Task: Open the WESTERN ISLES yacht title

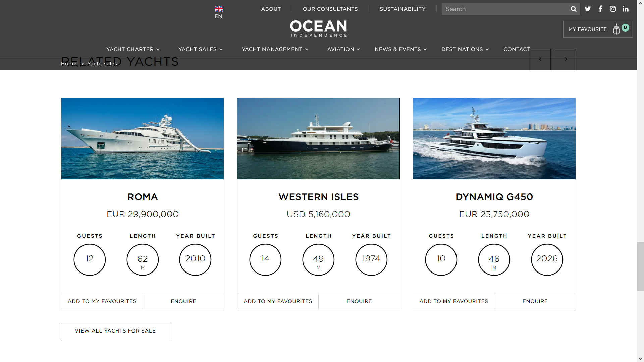Action: 318,197
